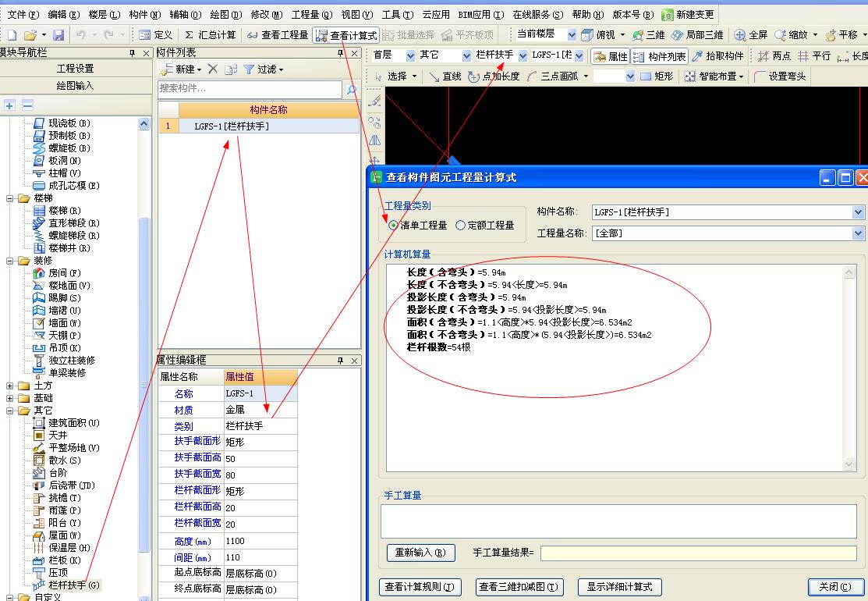Click the 绘图输入 navigator button
Viewport: 868px width, 601px height.
76,86
